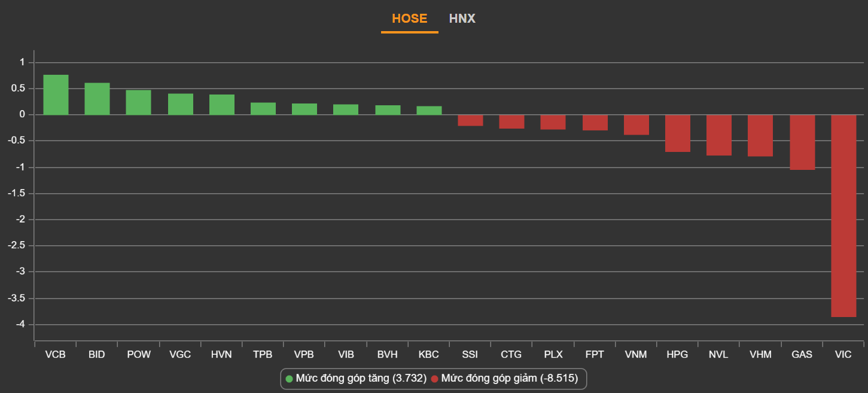
Task: Click the green legend dot
Action: pyautogui.click(x=290, y=379)
